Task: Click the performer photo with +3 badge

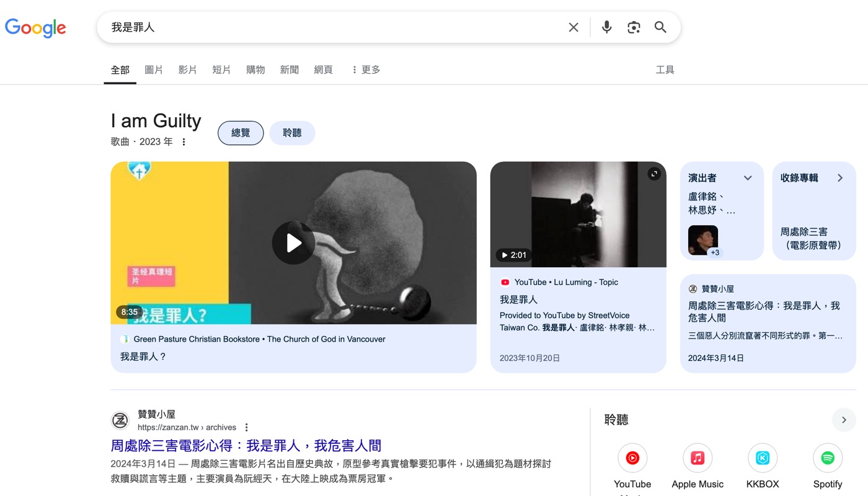Action: tap(703, 240)
